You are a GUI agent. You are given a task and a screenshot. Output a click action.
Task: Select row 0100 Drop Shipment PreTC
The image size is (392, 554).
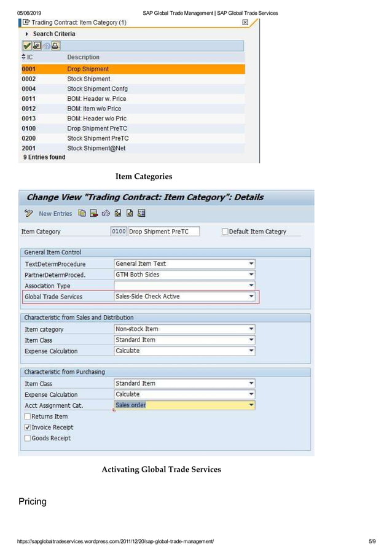click(x=133, y=128)
